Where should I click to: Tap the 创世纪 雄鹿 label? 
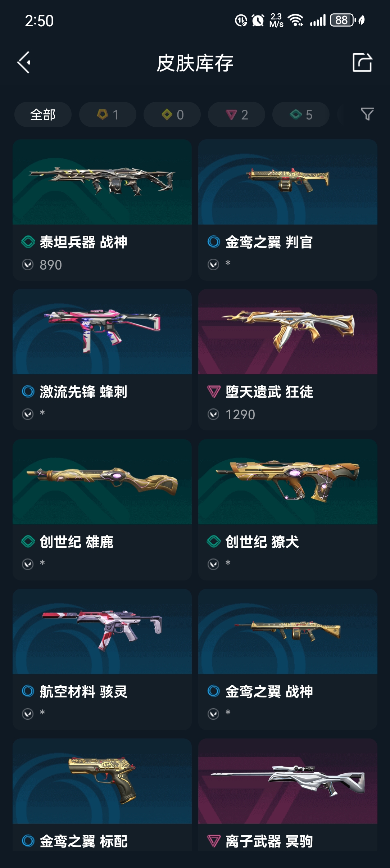[77, 542]
